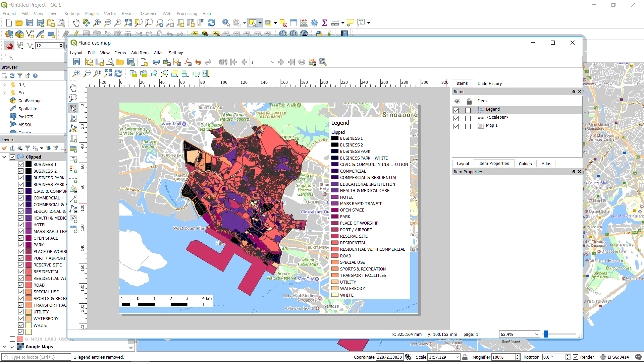This screenshot has width=644, height=362.
Task: Click the Add Label tool
Action: (x=73, y=159)
